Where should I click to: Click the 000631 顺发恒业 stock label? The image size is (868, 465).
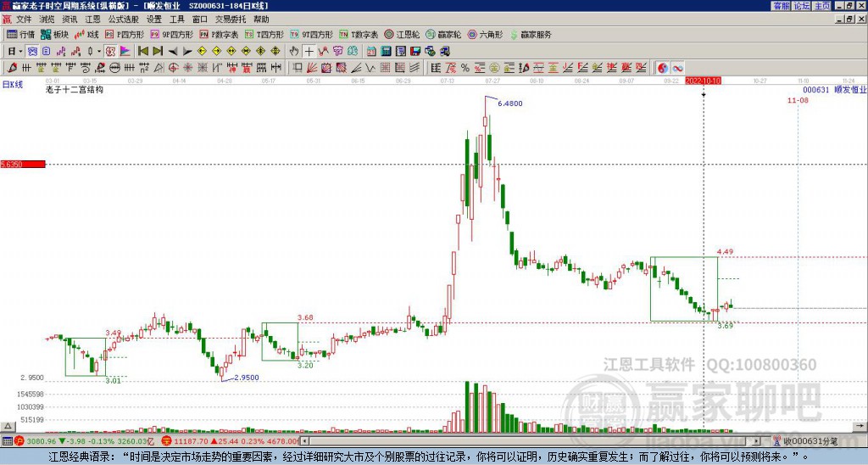[x=834, y=89]
